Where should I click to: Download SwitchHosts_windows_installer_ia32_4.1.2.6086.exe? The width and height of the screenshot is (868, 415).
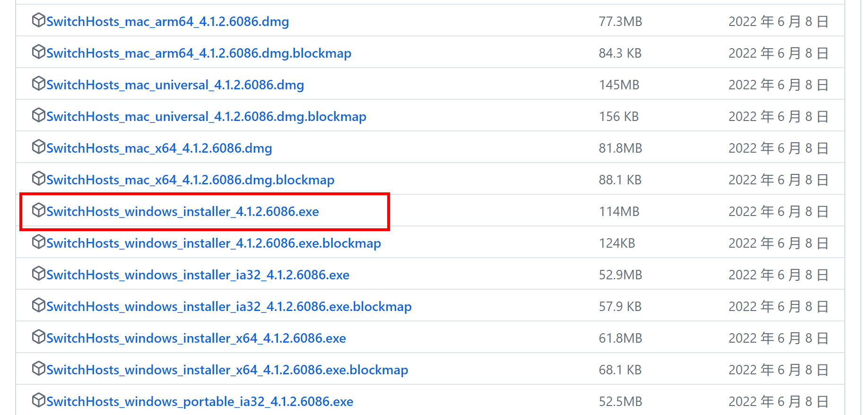point(198,275)
